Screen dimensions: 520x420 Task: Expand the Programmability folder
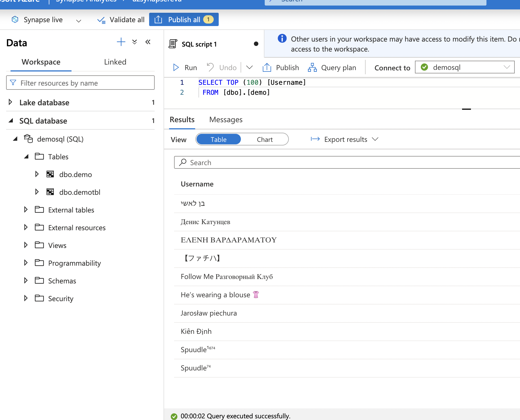pos(26,263)
